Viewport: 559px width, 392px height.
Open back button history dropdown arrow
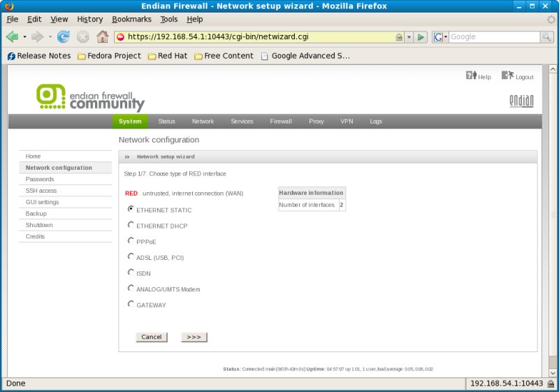coord(24,37)
